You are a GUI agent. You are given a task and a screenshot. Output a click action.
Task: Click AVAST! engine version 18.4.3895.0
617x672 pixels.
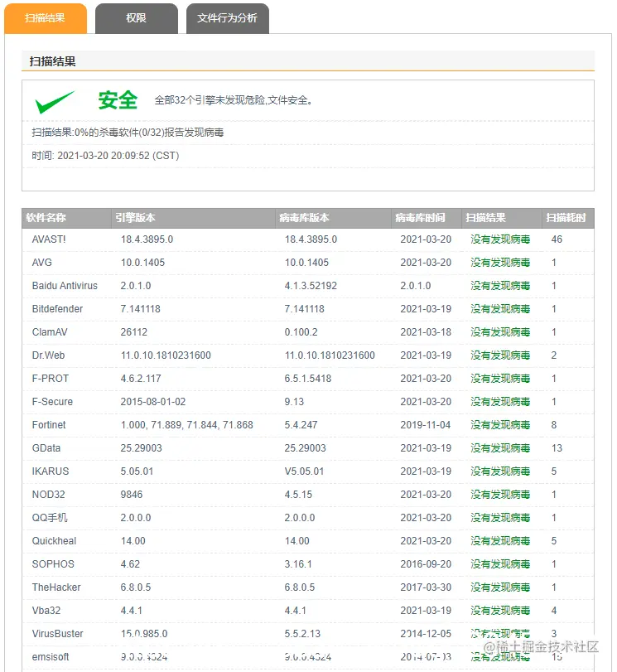pyautogui.click(x=147, y=239)
